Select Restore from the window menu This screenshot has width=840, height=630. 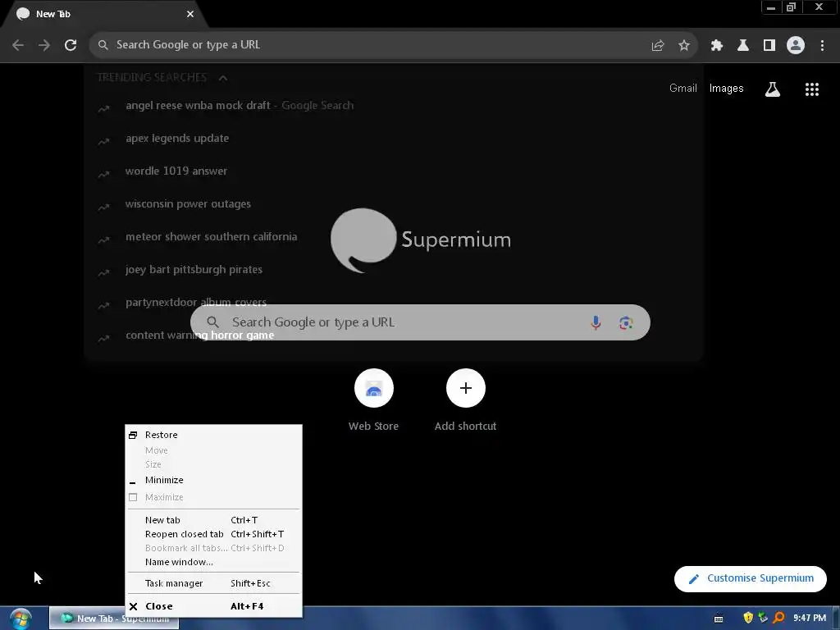pyautogui.click(x=213, y=435)
